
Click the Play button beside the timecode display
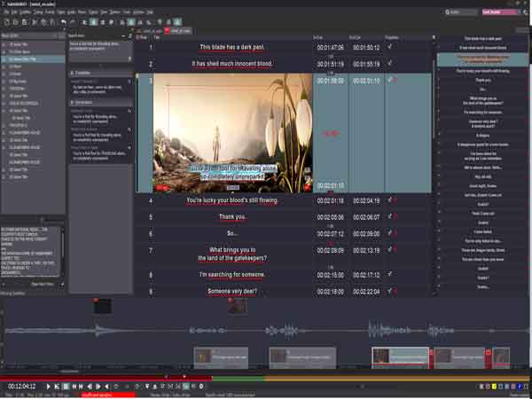coord(48,386)
